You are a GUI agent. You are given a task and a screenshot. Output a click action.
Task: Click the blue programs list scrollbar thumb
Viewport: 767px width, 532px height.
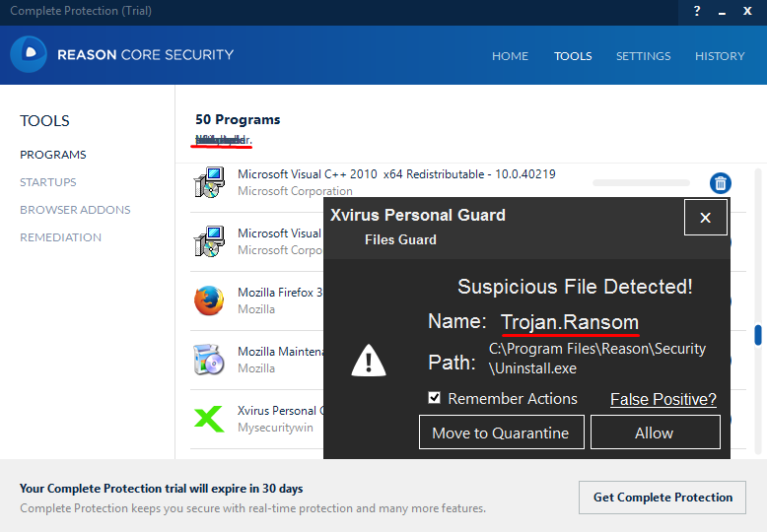758,335
